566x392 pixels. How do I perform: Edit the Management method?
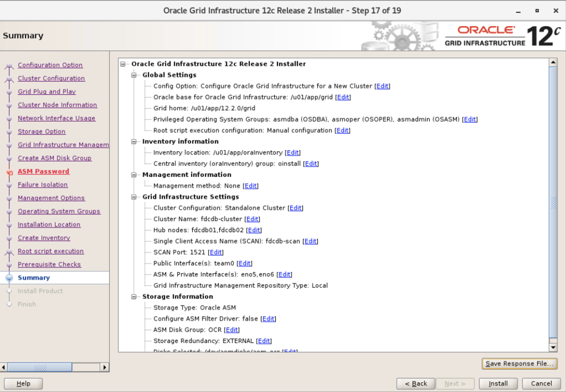pos(250,186)
